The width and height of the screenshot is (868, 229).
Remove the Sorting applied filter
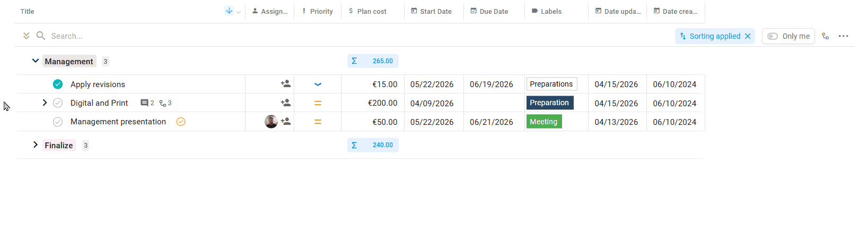point(748,36)
